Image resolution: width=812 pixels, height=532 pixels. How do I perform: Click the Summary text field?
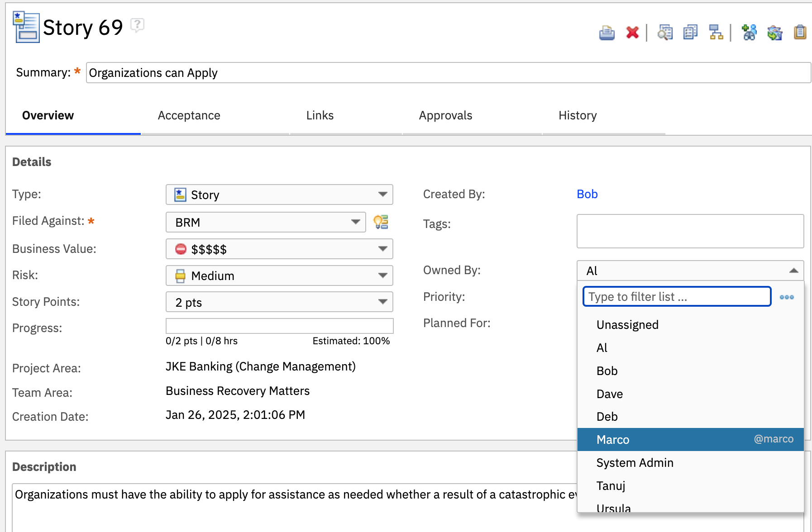click(x=448, y=73)
